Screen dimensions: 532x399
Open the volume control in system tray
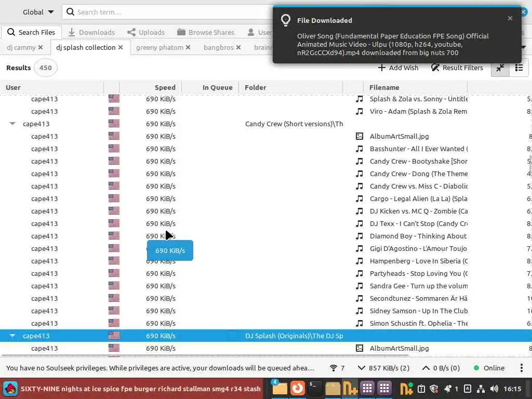(494, 389)
